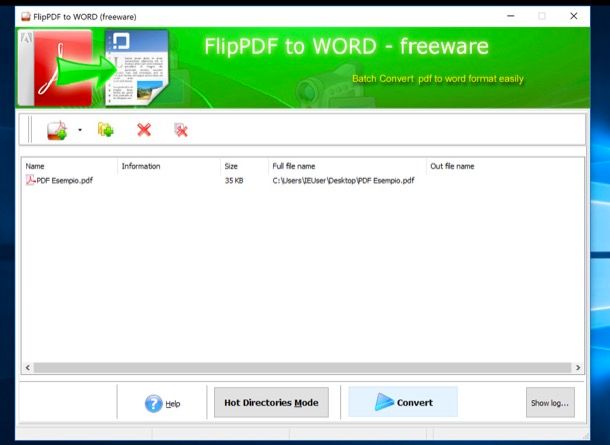Click the Clear all files icon

[x=181, y=130]
